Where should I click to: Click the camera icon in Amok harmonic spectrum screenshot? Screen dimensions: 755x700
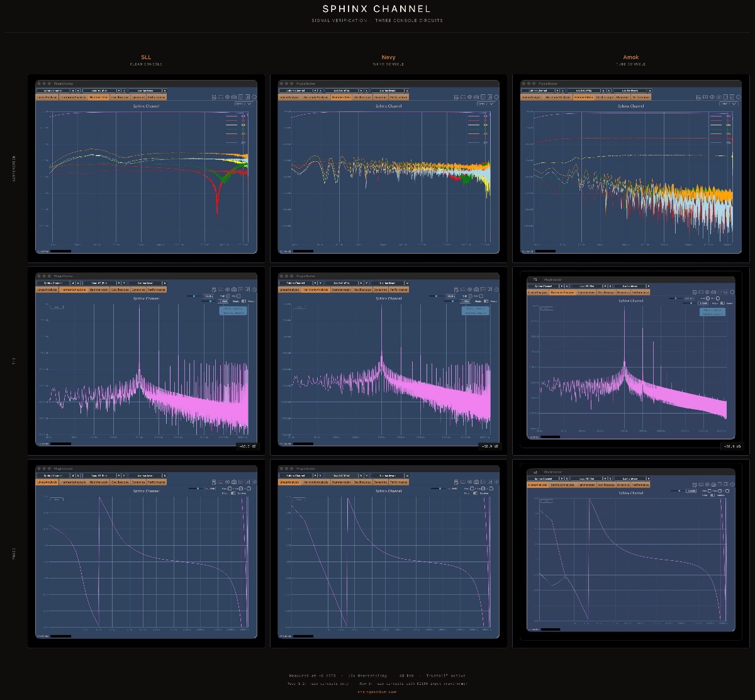coord(713,292)
